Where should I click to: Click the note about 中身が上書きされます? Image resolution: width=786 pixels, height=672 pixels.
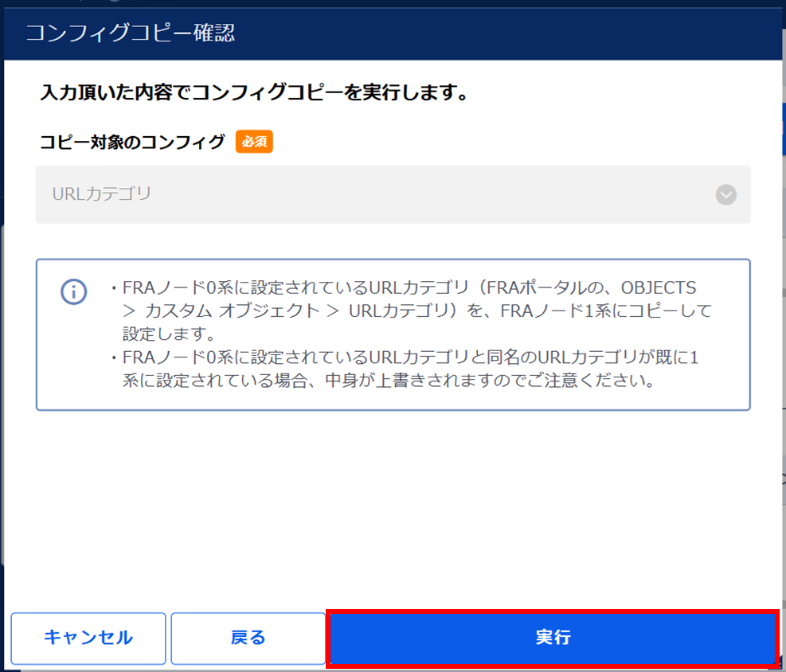(405, 369)
